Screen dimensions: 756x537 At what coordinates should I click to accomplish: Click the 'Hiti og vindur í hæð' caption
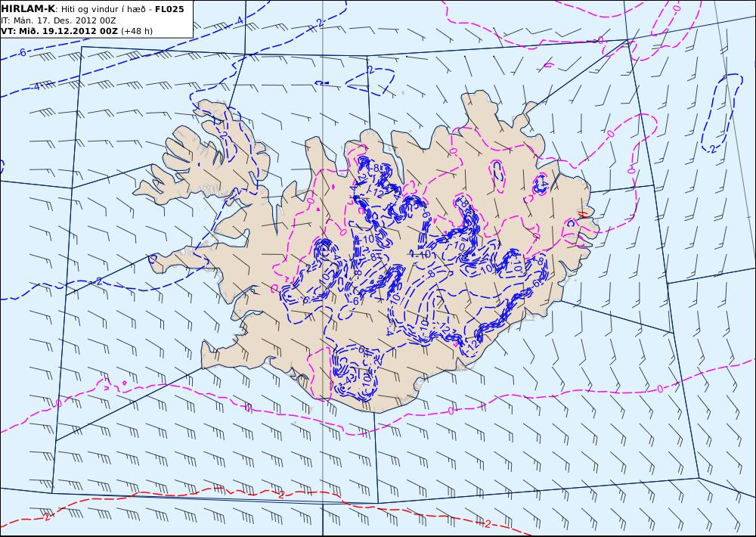[x=103, y=9]
